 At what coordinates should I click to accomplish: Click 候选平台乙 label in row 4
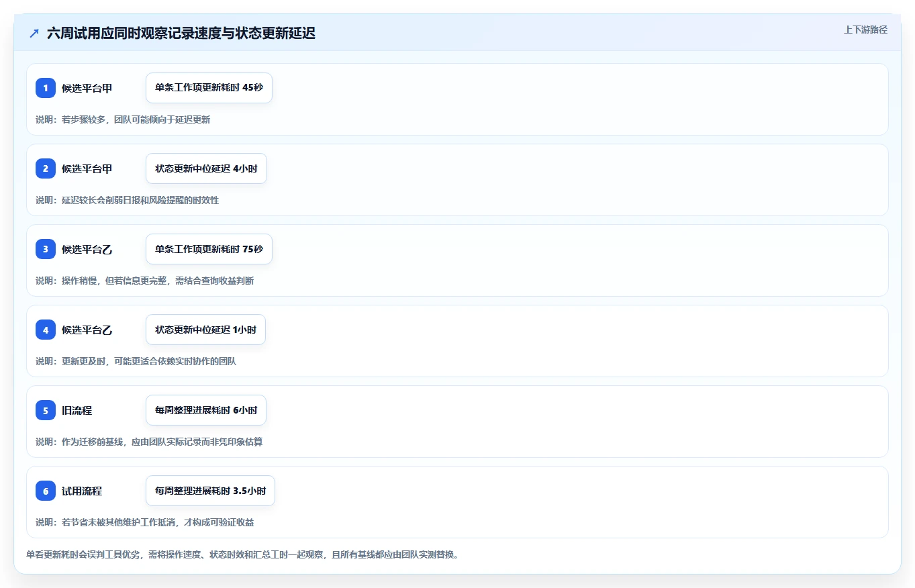click(87, 330)
